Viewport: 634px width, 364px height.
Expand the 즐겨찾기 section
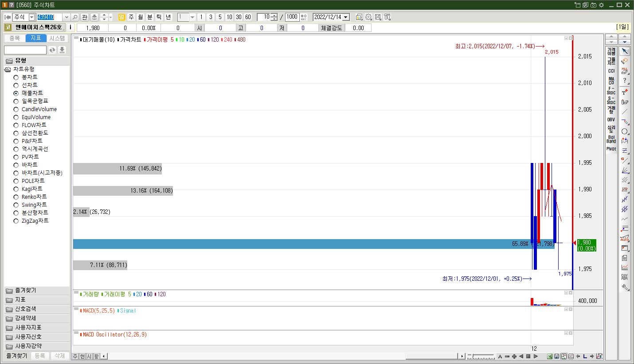(37, 290)
